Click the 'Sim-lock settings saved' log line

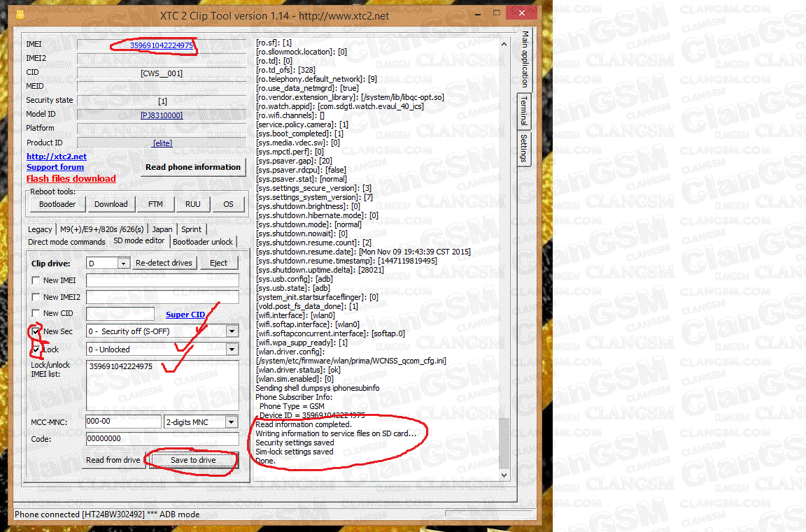295,452
